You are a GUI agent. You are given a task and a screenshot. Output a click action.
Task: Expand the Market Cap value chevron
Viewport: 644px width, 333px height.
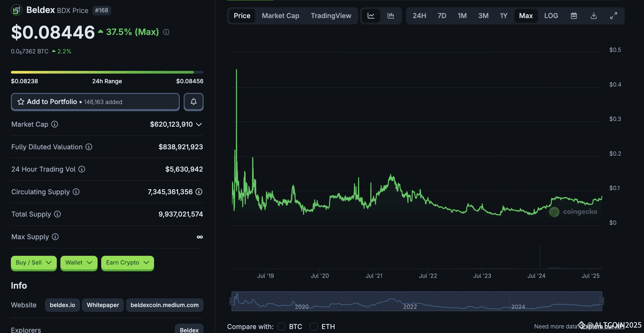point(199,124)
